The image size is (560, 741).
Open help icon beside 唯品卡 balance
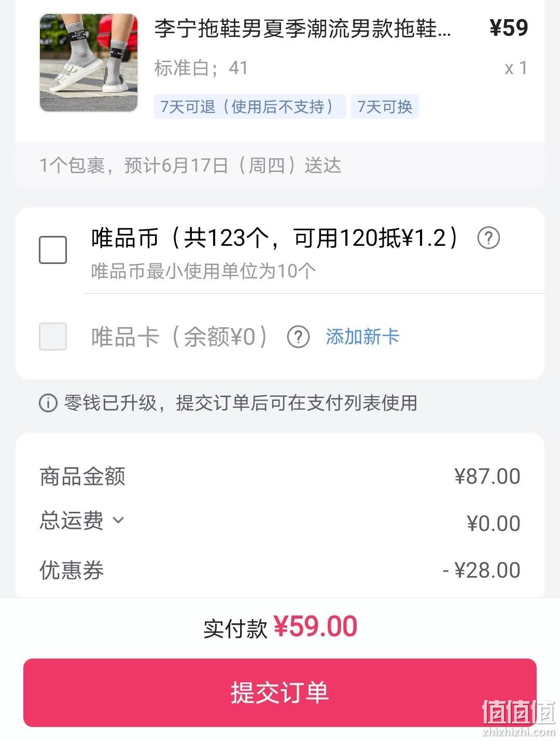pos(298,337)
